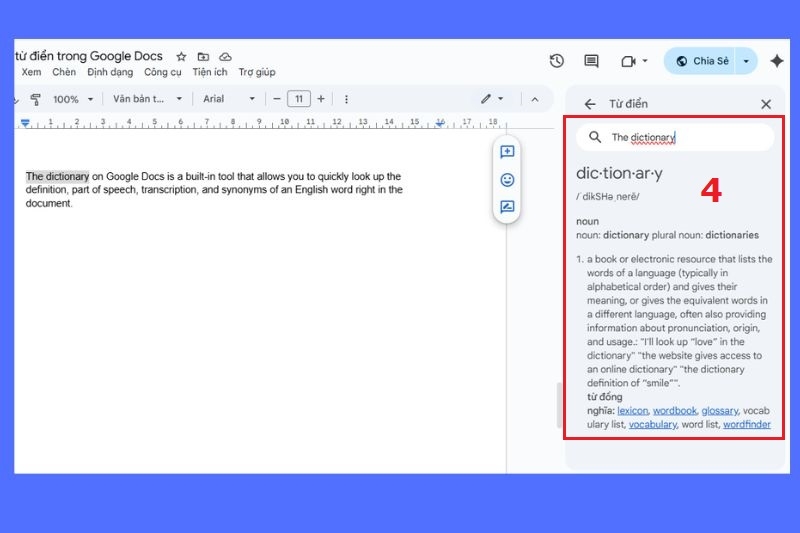
Task: Click the right indent marker on ruler
Action: point(440,122)
